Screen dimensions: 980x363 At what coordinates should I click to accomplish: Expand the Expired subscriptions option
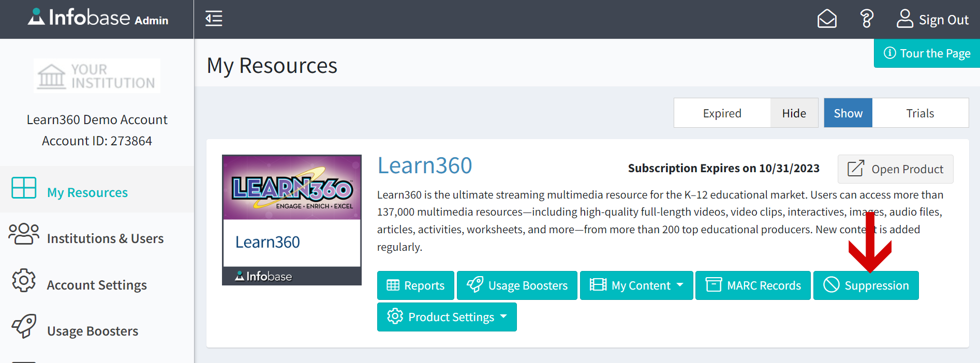pos(722,113)
